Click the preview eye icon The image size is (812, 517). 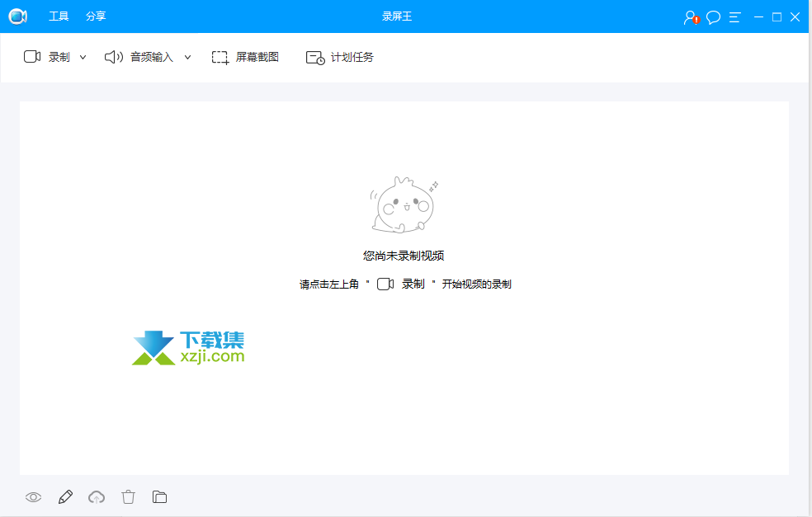(33, 497)
